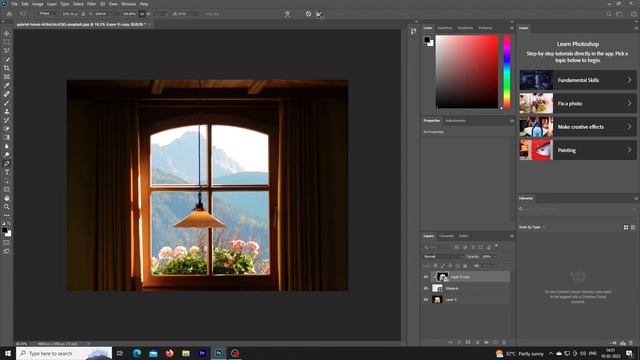
Task: Toggle lock all padlock icon
Action: point(465,266)
